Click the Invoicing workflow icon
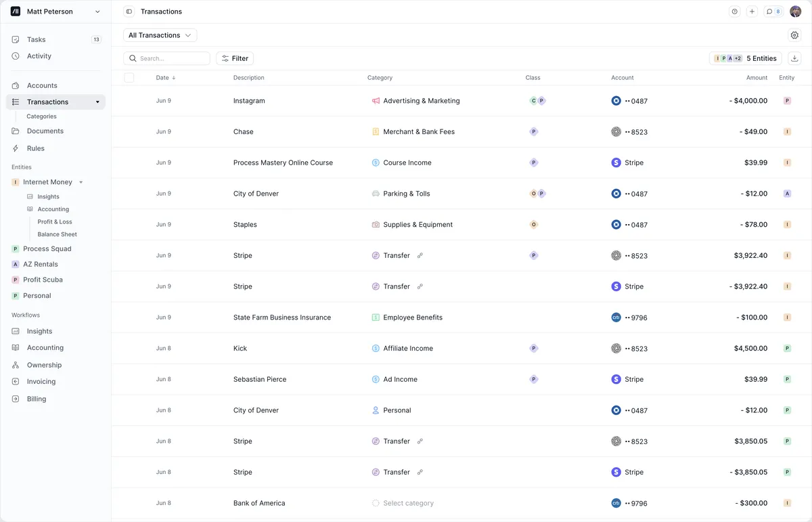 (16, 382)
